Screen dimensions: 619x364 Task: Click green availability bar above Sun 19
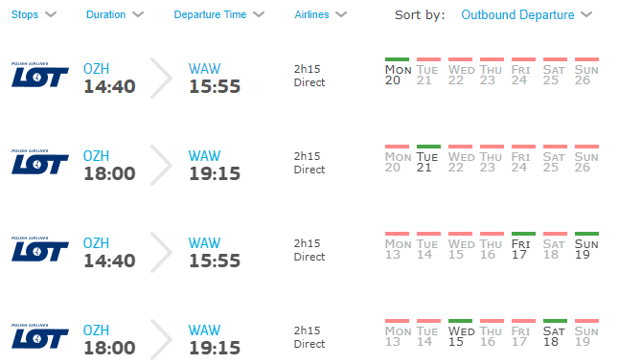[586, 234]
